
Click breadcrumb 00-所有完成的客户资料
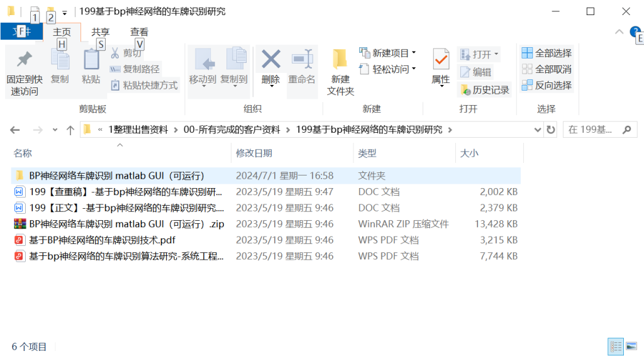tap(231, 130)
